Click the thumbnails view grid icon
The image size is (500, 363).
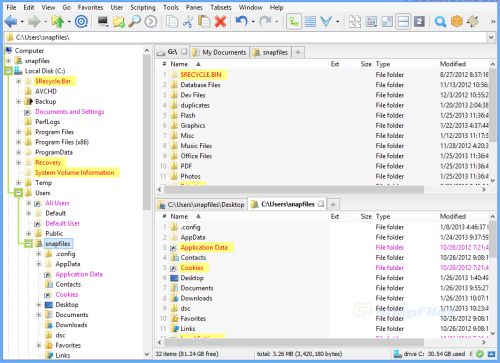click(x=355, y=22)
